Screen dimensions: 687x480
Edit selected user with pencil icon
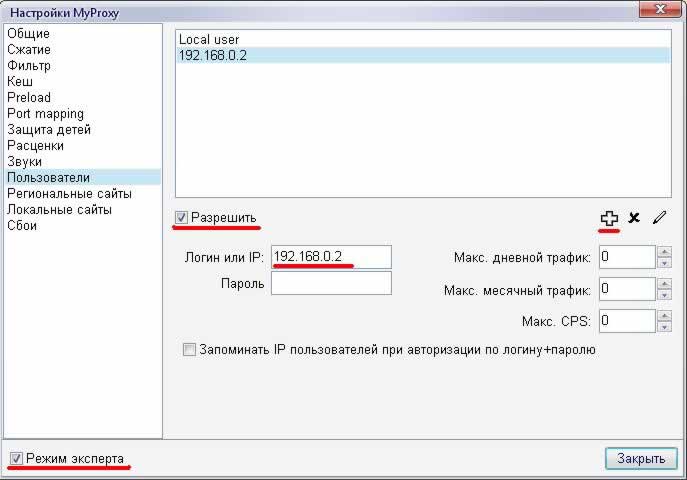pos(659,217)
